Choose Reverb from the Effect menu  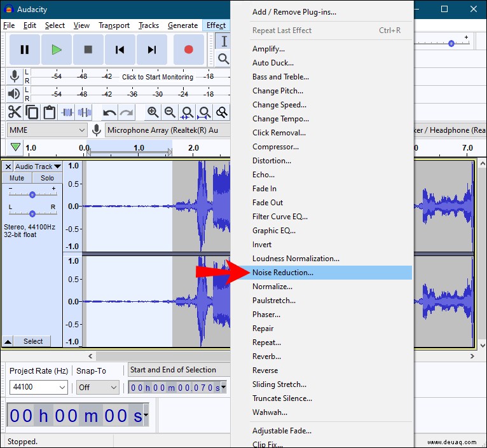pyautogui.click(x=331, y=356)
